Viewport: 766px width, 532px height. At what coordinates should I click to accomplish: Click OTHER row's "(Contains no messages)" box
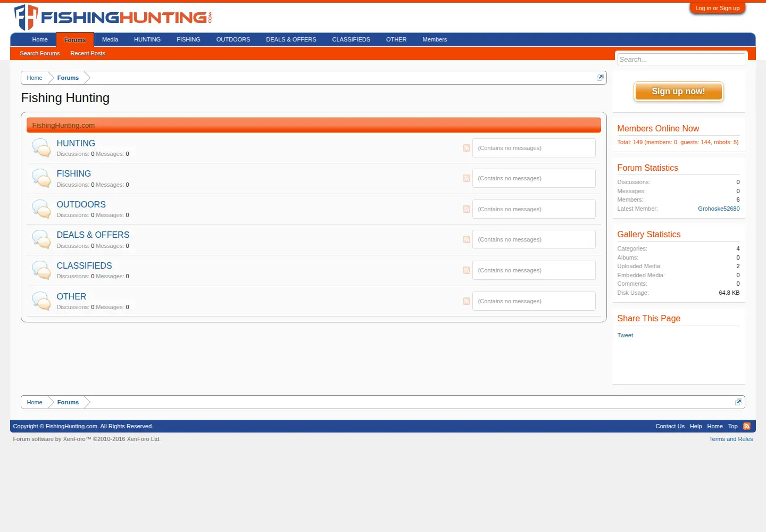534,301
